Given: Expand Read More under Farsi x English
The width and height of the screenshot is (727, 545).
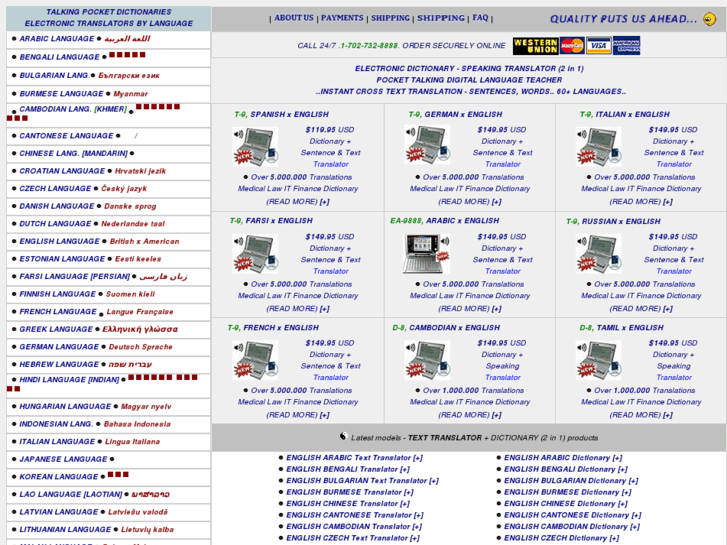Looking at the screenshot, I should (x=298, y=308).
